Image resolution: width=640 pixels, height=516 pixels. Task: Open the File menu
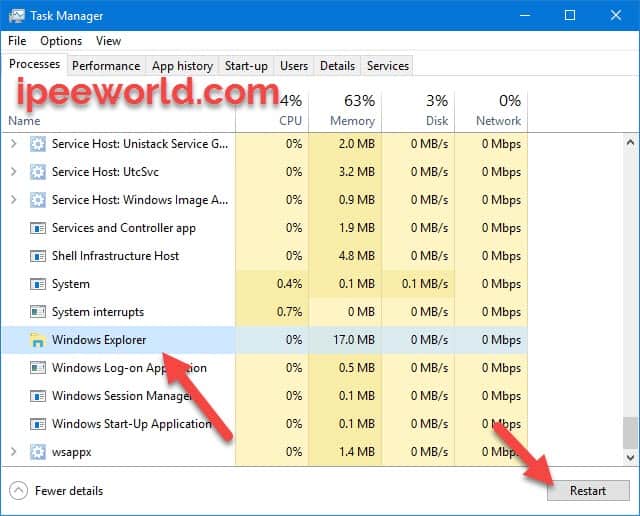coord(17,41)
